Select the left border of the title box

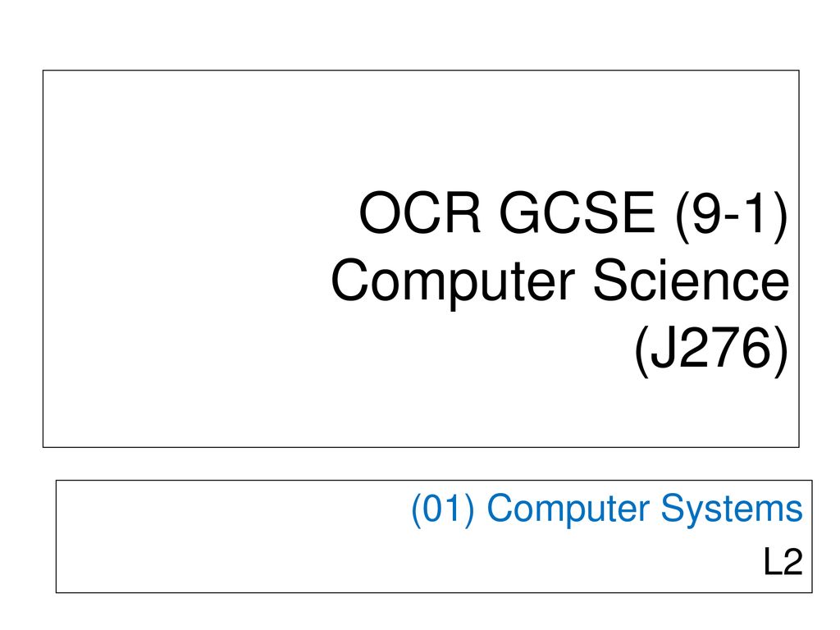tap(43, 258)
